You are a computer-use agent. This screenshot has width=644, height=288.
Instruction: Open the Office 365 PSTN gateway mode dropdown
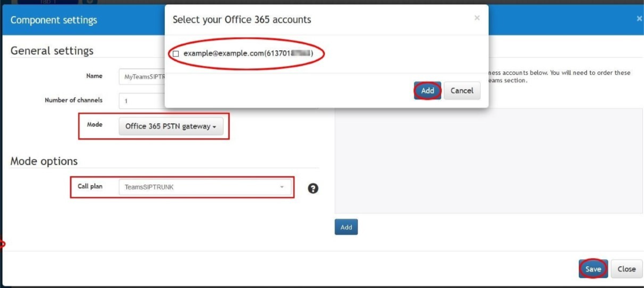(x=171, y=126)
